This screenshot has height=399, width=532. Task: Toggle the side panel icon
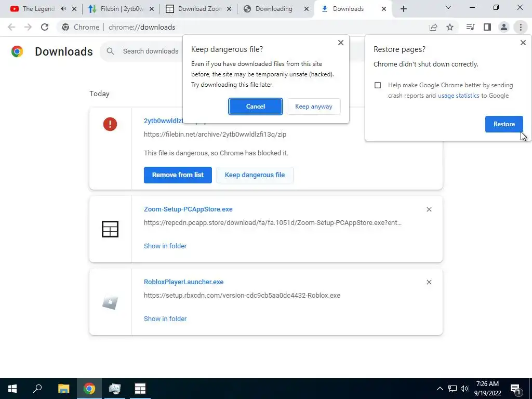pyautogui.click(x=487, y=27)
